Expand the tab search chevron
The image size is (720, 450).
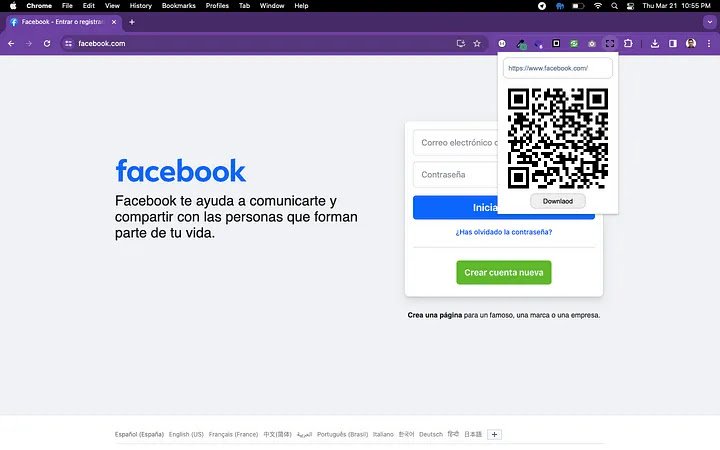(x=710, y=22)
